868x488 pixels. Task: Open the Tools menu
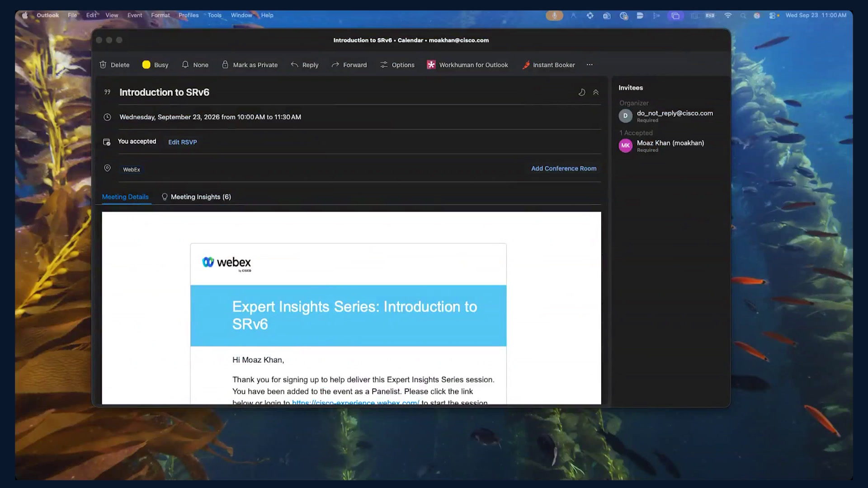pyautogui.click(x=215, y=15)
